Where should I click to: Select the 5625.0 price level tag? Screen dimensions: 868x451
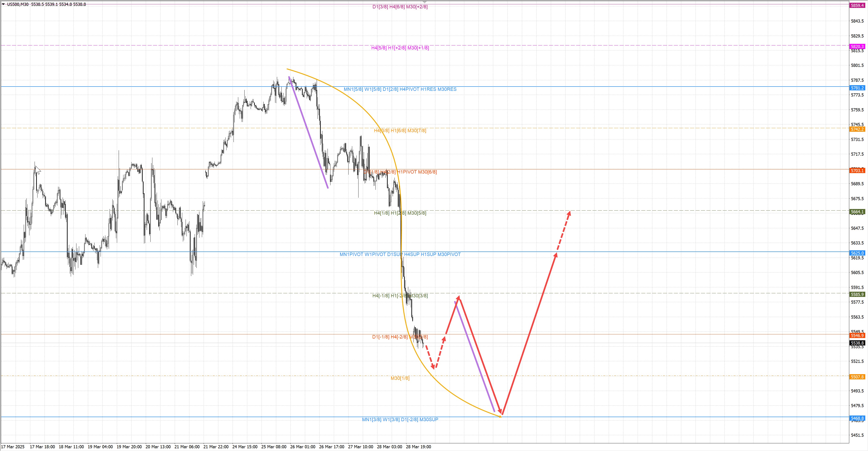(857, 253)
